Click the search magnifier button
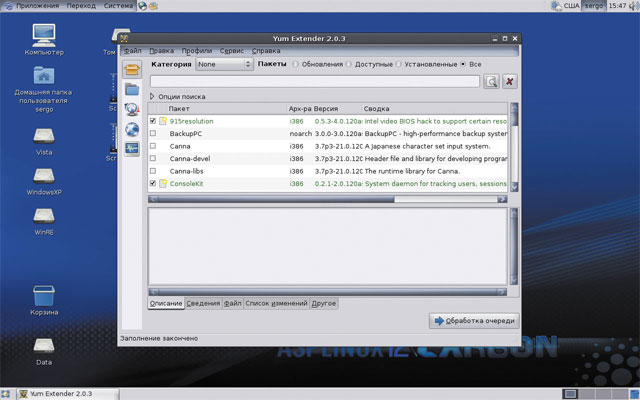Viewport: 640px width, 400px height. coord(491,81)
